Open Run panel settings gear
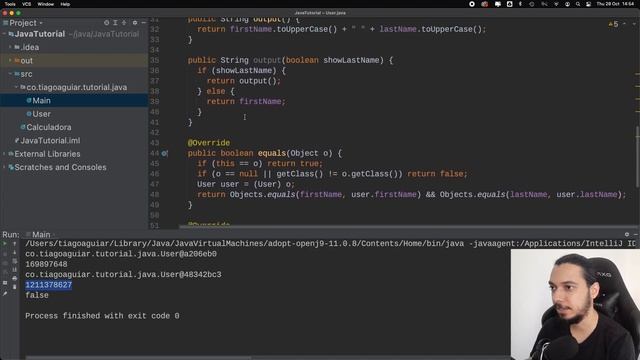This screenshot has width=640, height=360. [627, 234]
